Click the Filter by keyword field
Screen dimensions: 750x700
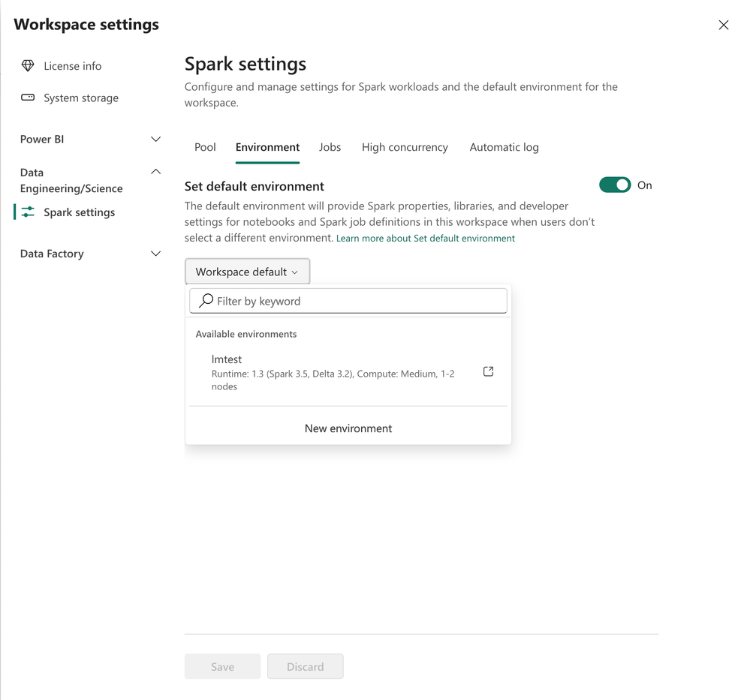353,301
